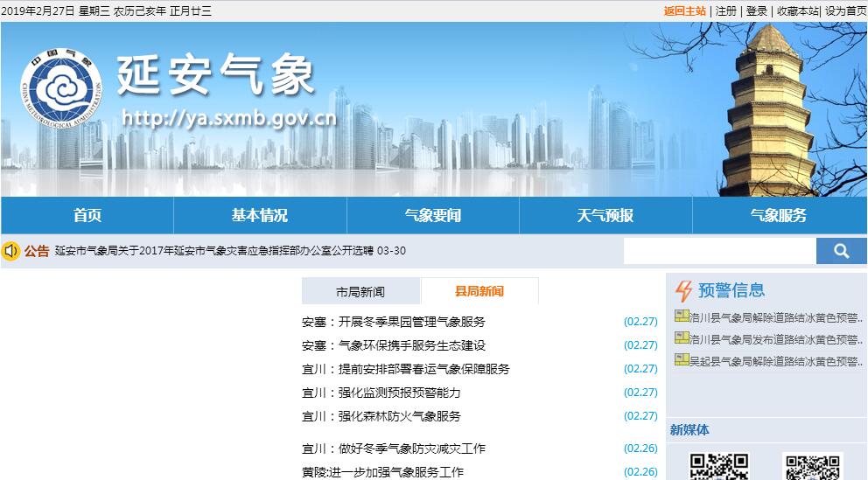Open the 天气预报 menu item
This screenshot has height=480, width=868.
[605, 215]
